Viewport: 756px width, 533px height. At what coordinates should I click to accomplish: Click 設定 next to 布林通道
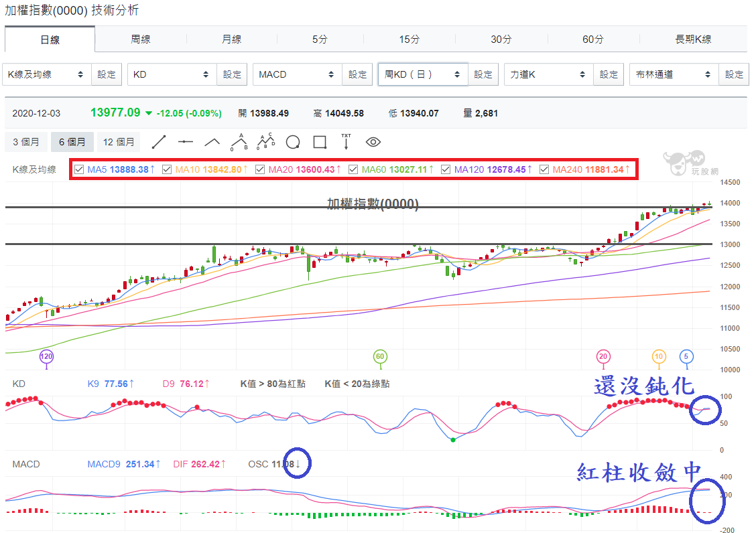734,75
